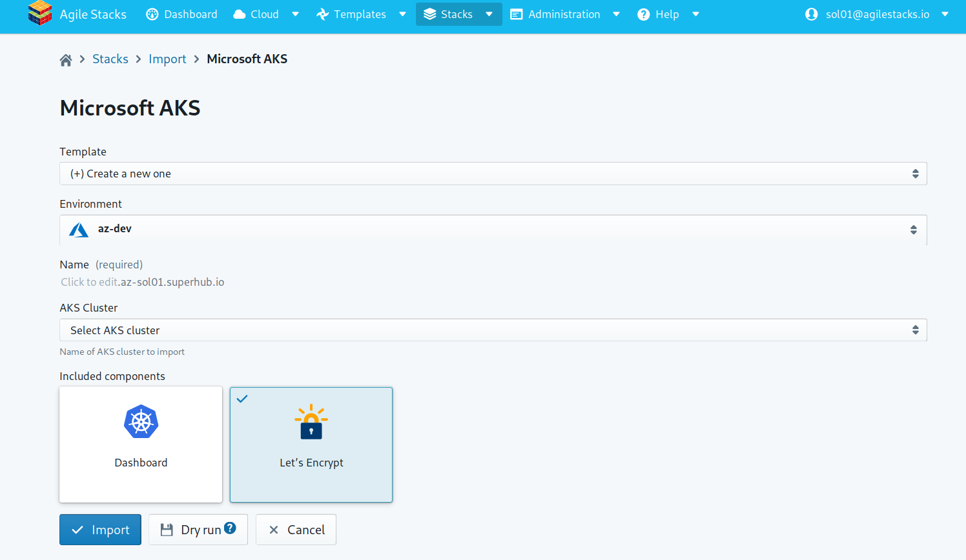Go to home via breadcrumb house icon
Image resolution: width=966 pixels, height=560 pixels.
click(66, 60)
